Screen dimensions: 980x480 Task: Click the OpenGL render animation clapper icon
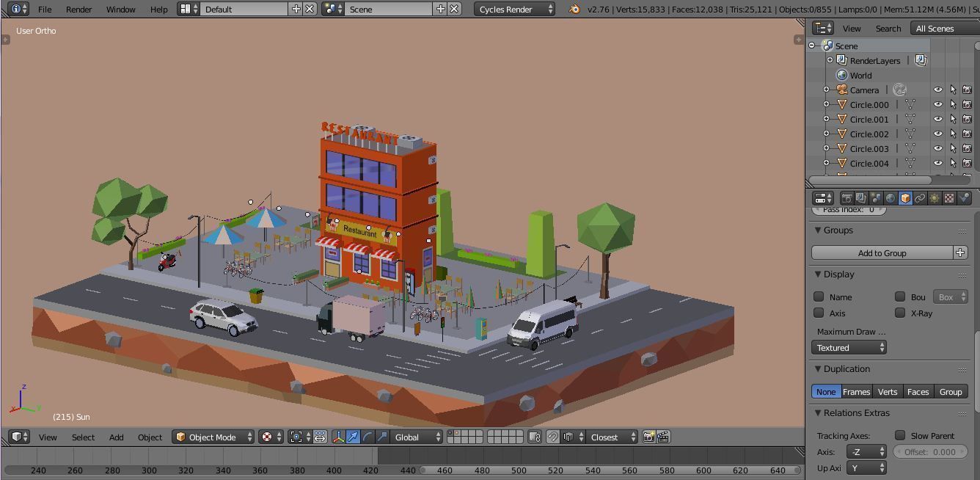pyautogui.click(x=663, y=437)
